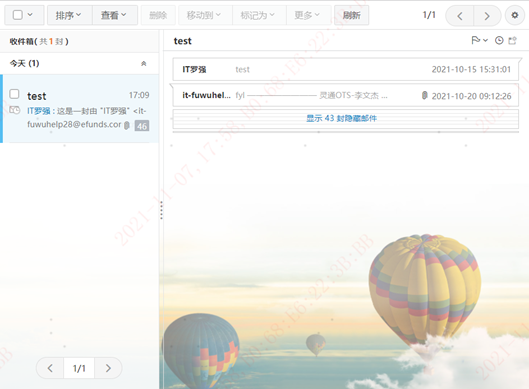Go to next page in bottom pager
Image resolution: width=529 pixels, height=389 pixels.
(x=108, y=368)
